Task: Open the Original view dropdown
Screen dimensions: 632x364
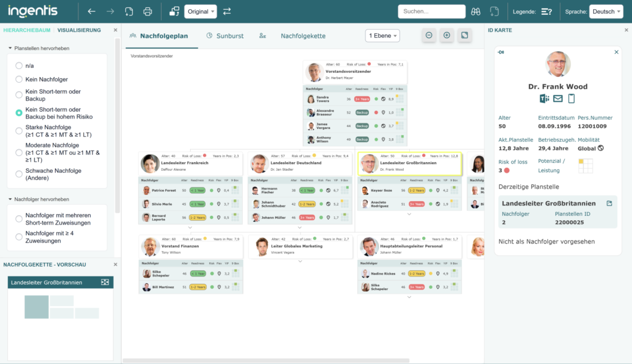Action: [201, 11]
